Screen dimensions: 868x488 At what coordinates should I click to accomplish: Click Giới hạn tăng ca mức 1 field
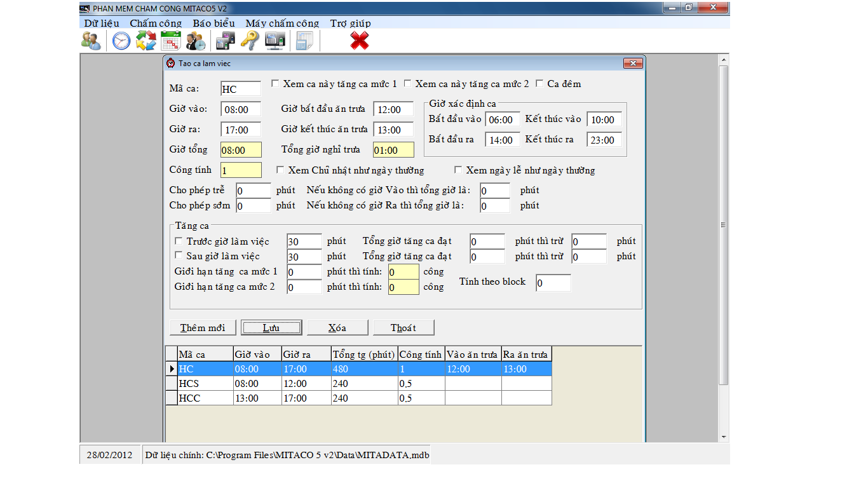pyautogui.click(x=304, y=272)
